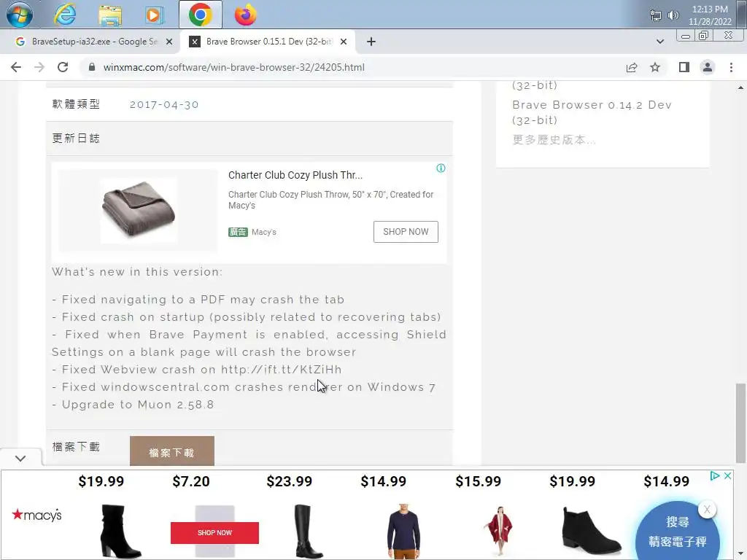Viewport: 747px width, 560px height.
Task: View the gray throw blanket ad image
Action: click(x=138, y=211)
